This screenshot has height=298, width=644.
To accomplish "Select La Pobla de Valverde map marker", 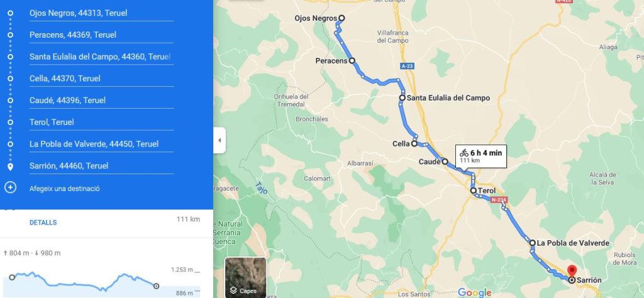I will [532, 243].
